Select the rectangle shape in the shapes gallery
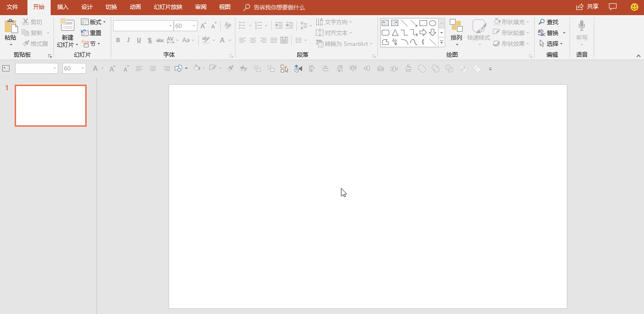Image resolution: width=644 pixels, height=314 pixels. tap(423, 23)
